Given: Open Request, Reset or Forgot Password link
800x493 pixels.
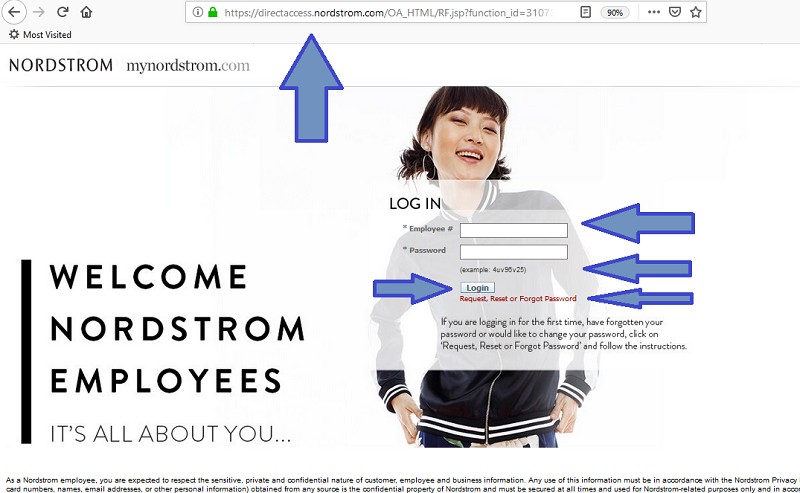Looking at the screenshot, I should point(518,299).
